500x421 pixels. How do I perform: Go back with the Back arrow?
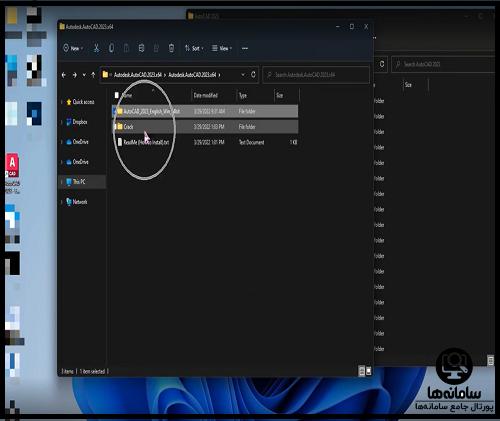click(x=64, y=75)
